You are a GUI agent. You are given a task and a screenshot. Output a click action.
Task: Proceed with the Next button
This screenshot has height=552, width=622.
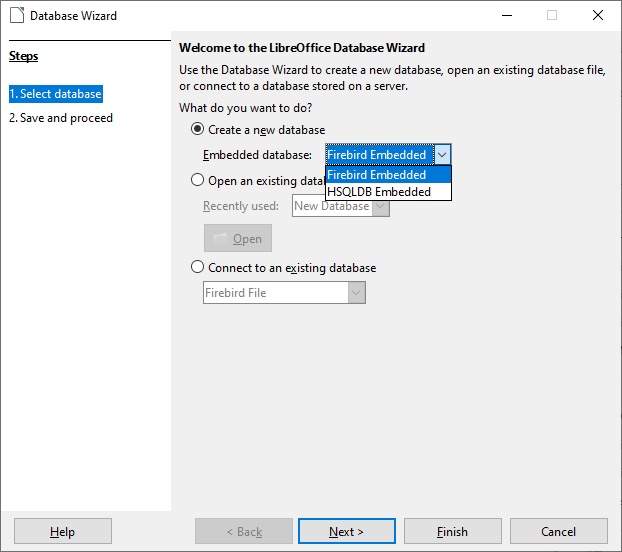pos(347,531)
